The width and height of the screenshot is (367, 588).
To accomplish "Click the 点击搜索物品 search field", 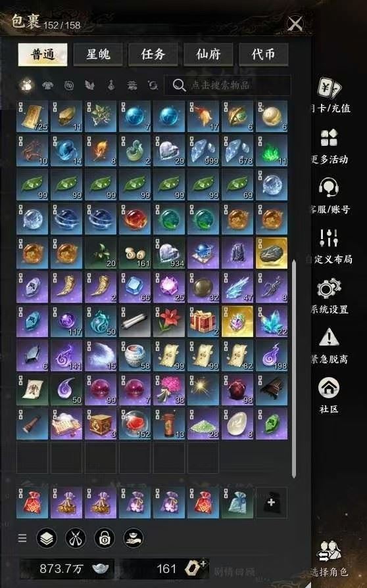I will [x=228, y=85].
